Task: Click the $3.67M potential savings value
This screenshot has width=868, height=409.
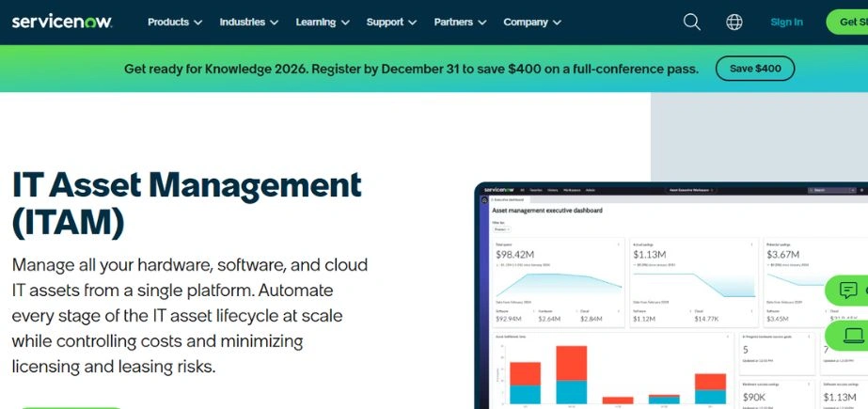Action: (x=782, y=255)
